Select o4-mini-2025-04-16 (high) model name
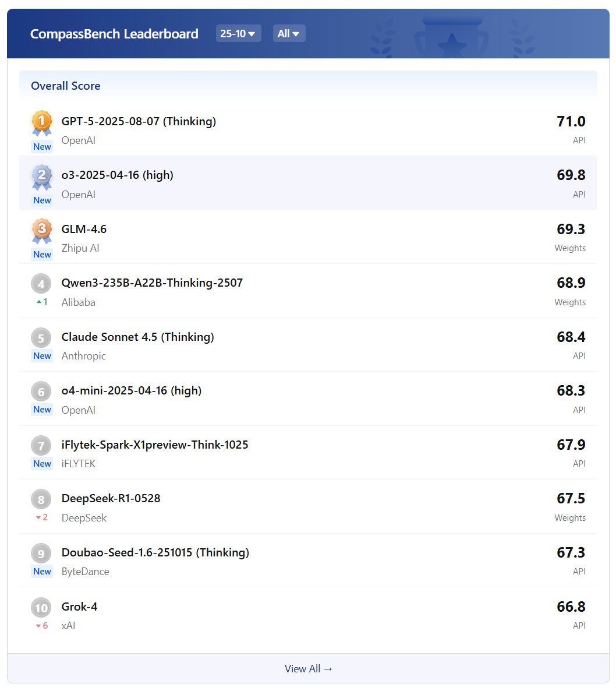This screenshot has height=691, width=616. click(x=131, y=391)
